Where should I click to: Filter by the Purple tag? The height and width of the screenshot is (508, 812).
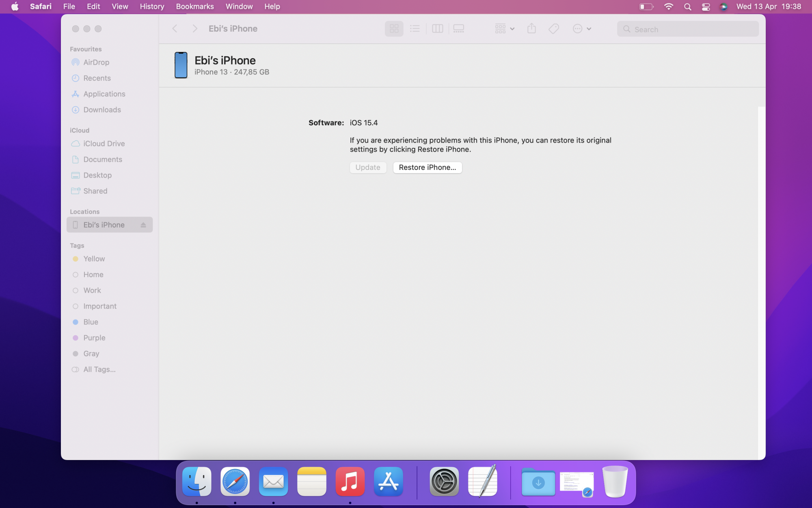[109, 338]
